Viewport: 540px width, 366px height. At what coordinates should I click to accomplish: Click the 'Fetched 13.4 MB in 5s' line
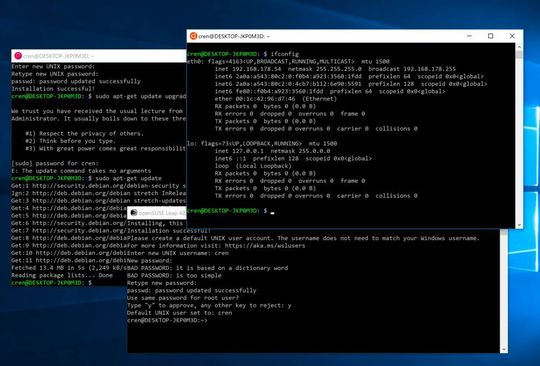pos(69,268)
